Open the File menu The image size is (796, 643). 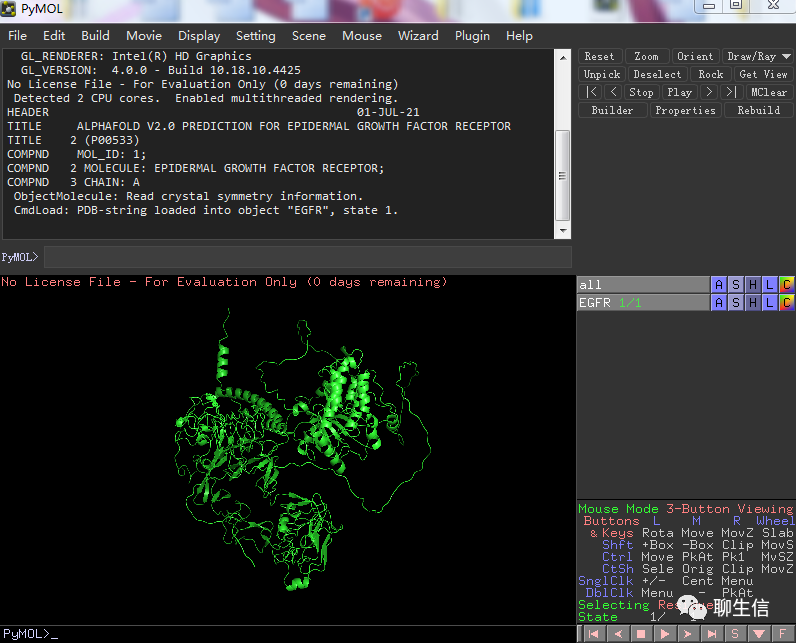pyautogui.click(x=17, y=36)
